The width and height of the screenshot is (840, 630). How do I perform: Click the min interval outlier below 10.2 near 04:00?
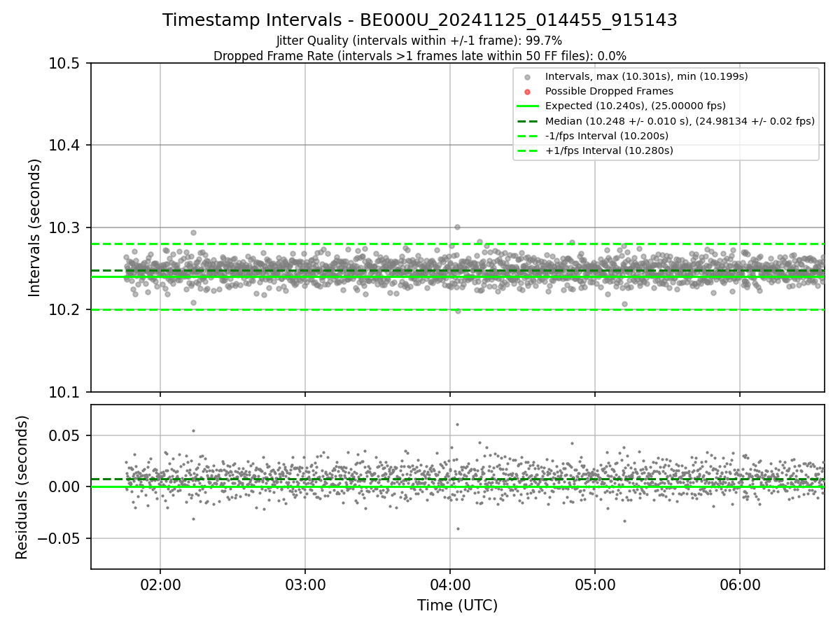pyautogui.click(x=458, y=311)
